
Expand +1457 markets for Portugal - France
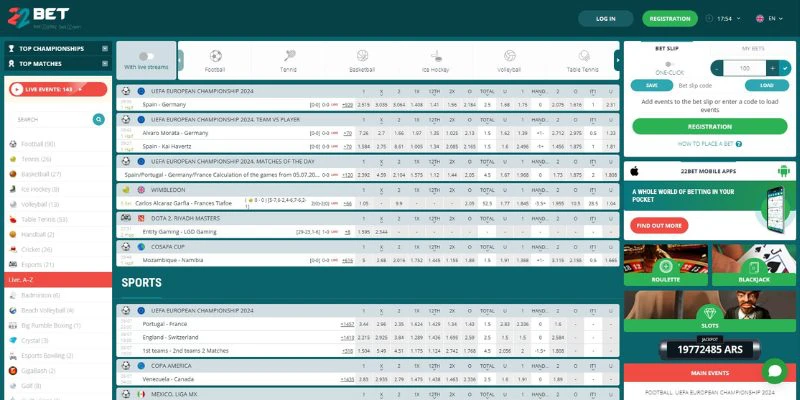[347, 324]
